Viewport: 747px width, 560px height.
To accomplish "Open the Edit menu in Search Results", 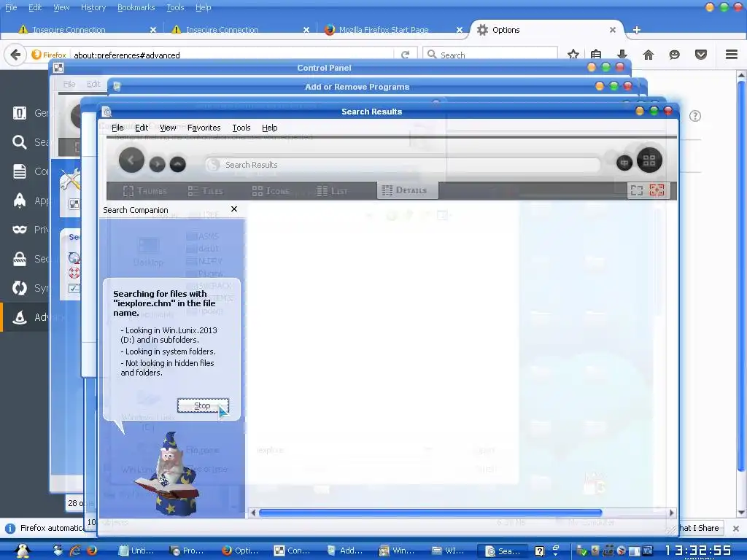I will [142, 128].
